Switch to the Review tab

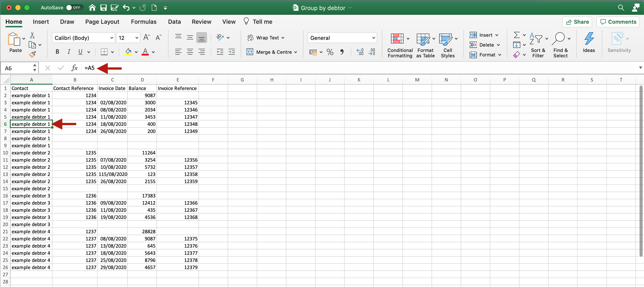201,22
